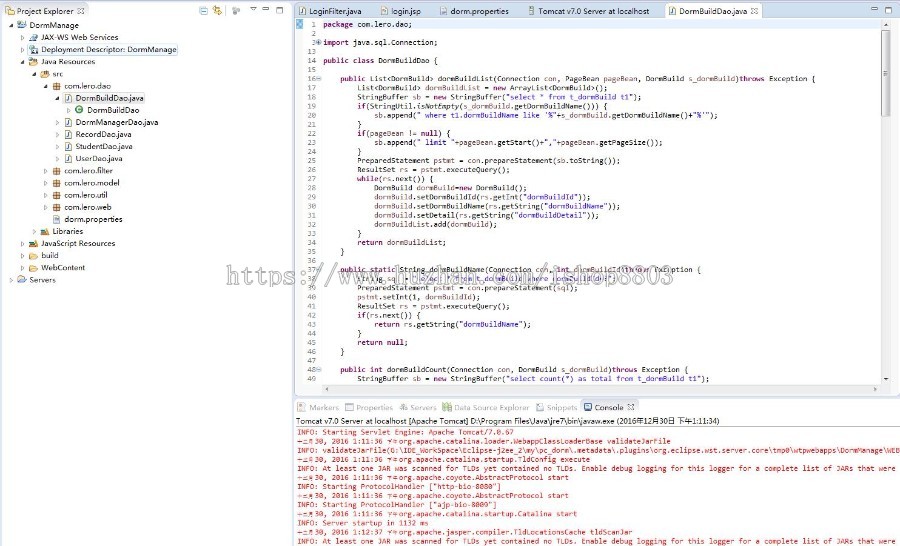Image resolution: width=900 pixels, height=546 pixels.
Task: Expand the Servers project arrow
Action: point(11,280)
